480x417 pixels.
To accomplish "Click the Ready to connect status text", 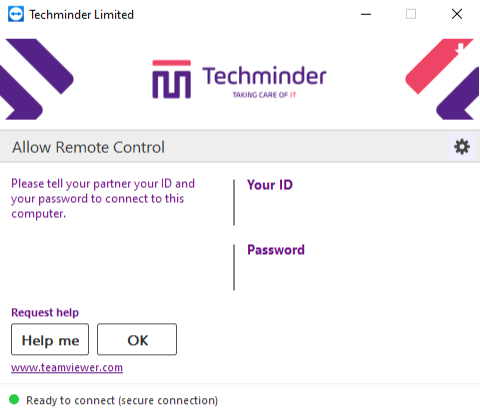I will 122,400.
